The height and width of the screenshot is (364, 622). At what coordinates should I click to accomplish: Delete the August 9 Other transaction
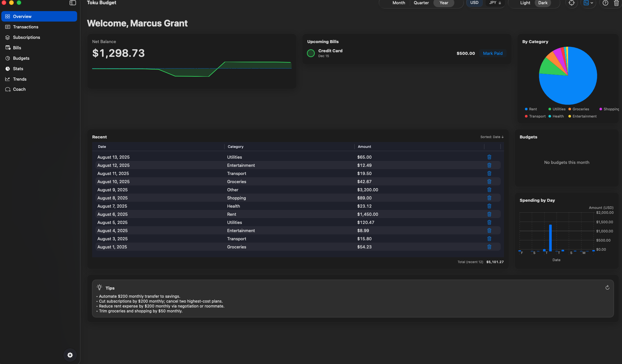(489, 190)
